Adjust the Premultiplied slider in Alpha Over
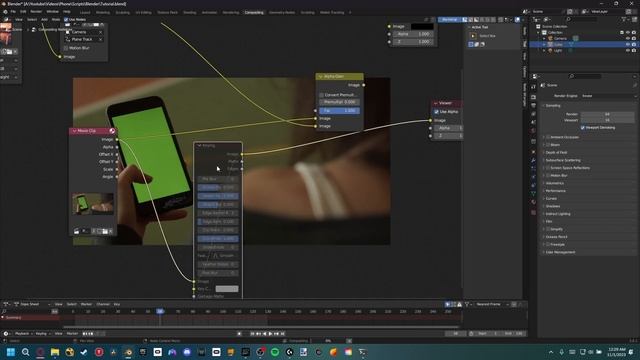 (340, 102)
